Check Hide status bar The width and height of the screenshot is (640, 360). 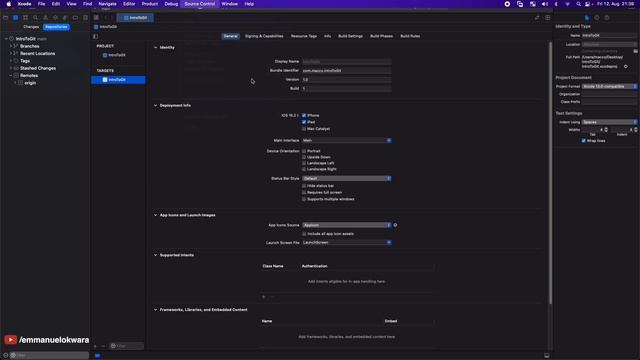click(x=304, y=186)
